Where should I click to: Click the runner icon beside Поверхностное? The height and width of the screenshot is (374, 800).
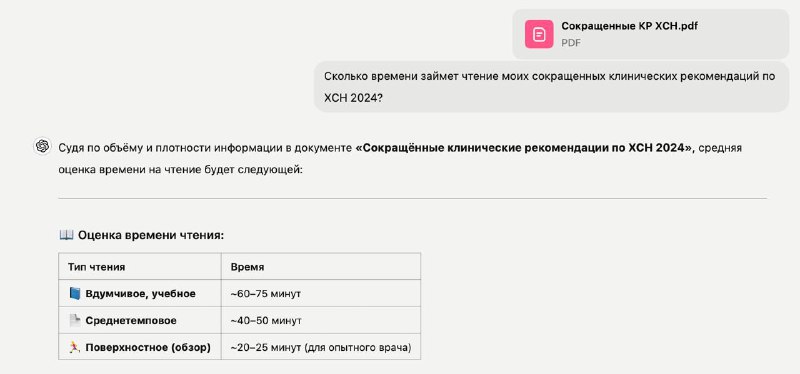coord(75,347)
